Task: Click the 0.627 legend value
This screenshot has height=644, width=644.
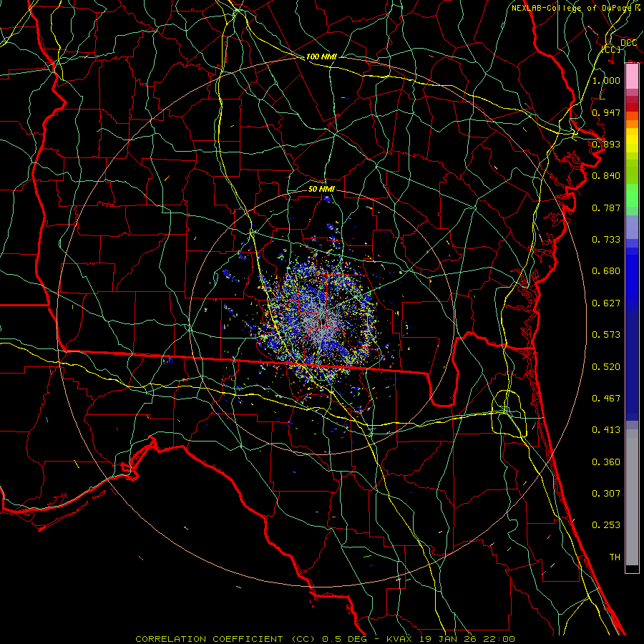Action: [606, 303]
